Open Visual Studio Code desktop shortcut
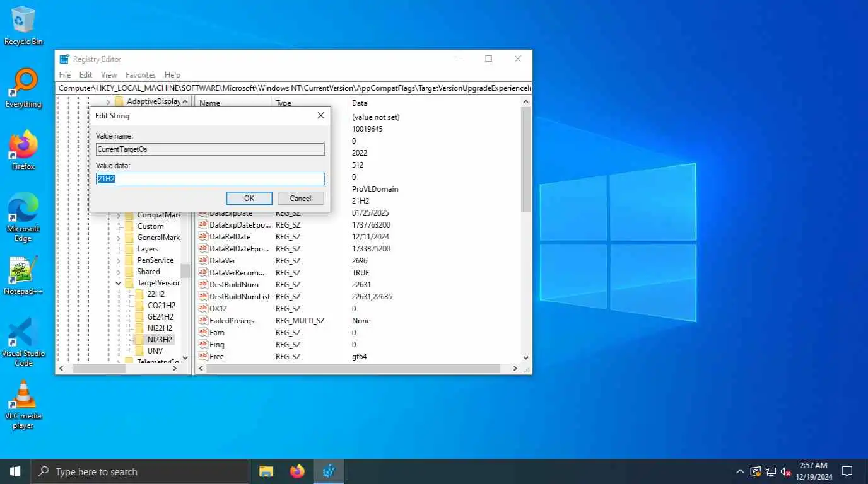 [23, 342]
